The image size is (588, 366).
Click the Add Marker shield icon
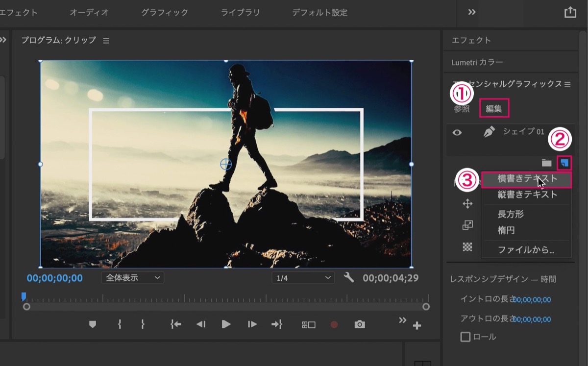(93, 324)
